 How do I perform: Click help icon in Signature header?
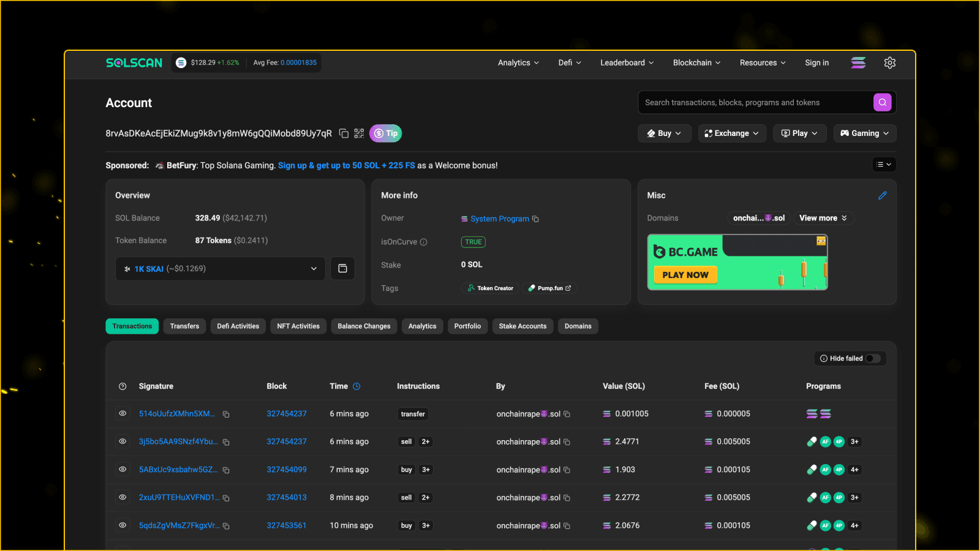(x=123, y=386)
